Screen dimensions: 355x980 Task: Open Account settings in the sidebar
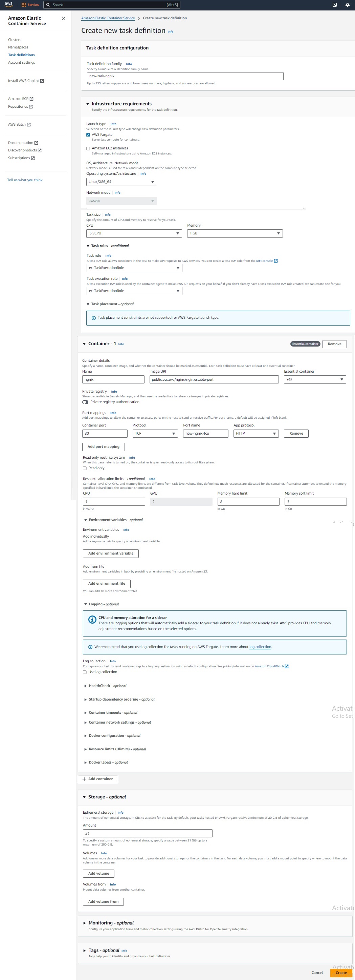pos(21,63)
